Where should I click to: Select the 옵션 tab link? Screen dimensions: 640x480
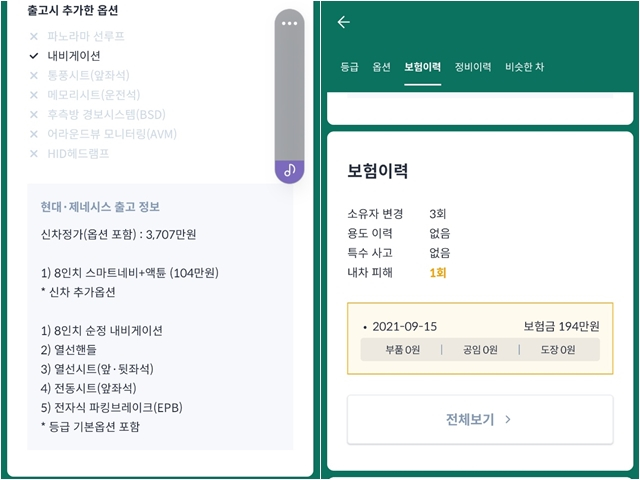pyautogui.click(x=381, y=67)
